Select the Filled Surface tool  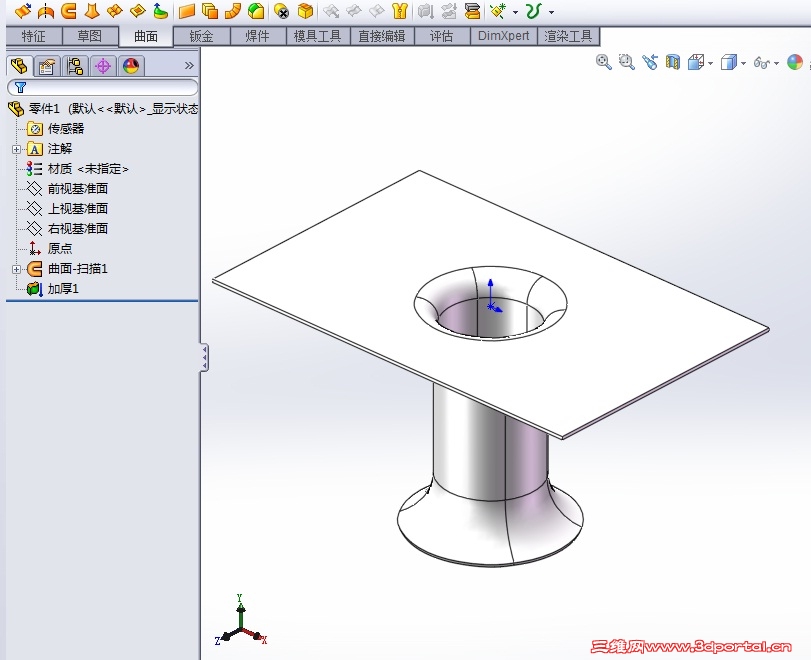[x=138, y=10]
